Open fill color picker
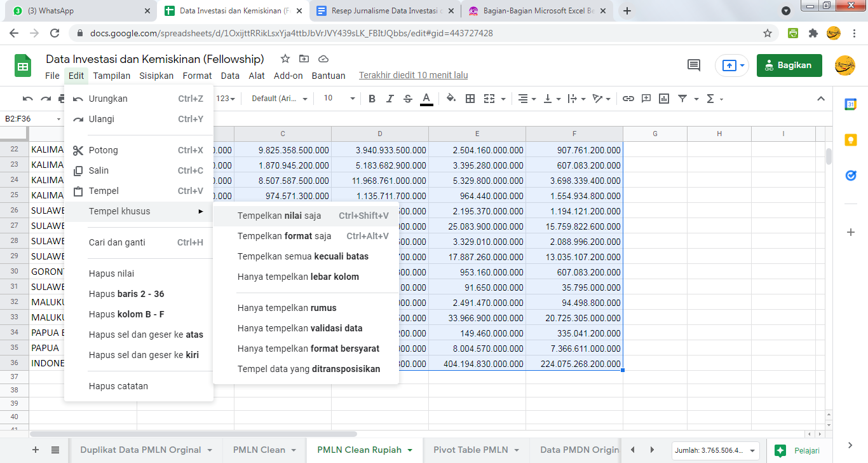The width and height of the screenshot is (868, 463). click(451, 99)
